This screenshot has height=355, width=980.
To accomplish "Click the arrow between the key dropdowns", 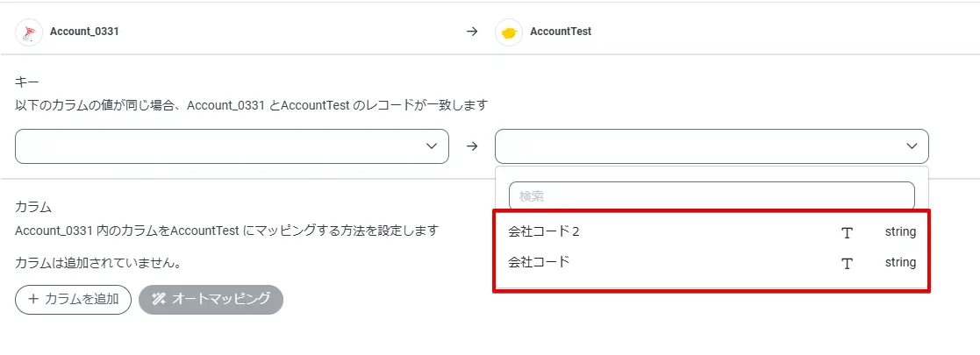I will [472, 146].
